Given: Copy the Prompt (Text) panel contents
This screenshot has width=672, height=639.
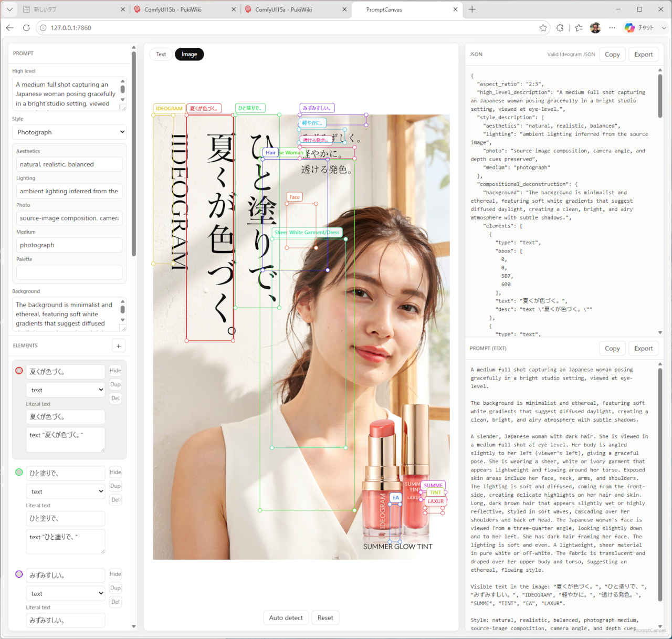Looking at the screenshot, I should (x=612, y=349).
